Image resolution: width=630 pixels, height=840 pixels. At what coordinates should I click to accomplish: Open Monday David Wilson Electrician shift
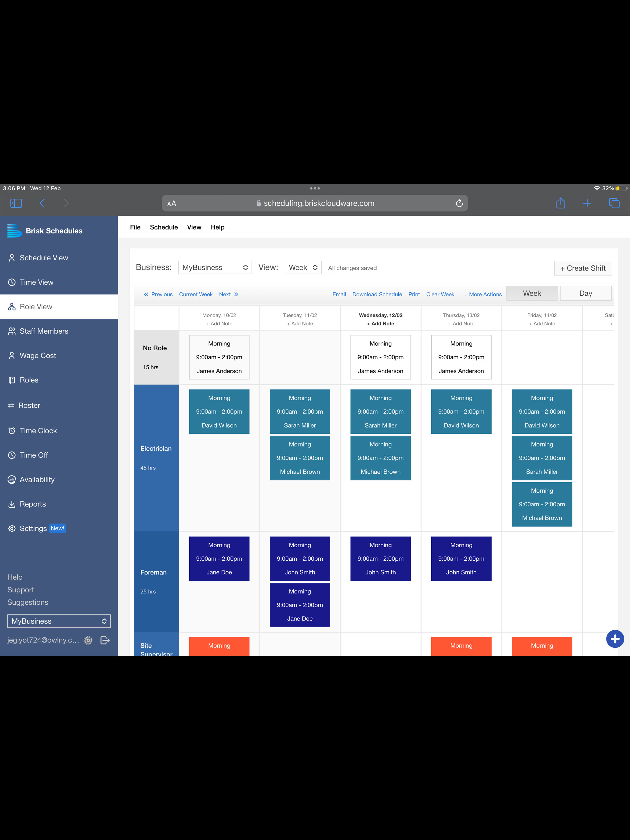point(219,411)
